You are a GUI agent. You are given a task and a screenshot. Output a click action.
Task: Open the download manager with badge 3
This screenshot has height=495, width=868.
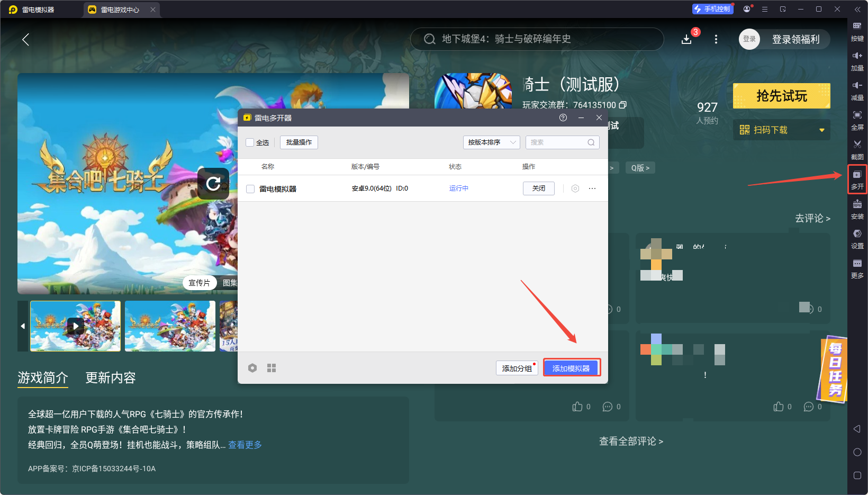[686, 39]
